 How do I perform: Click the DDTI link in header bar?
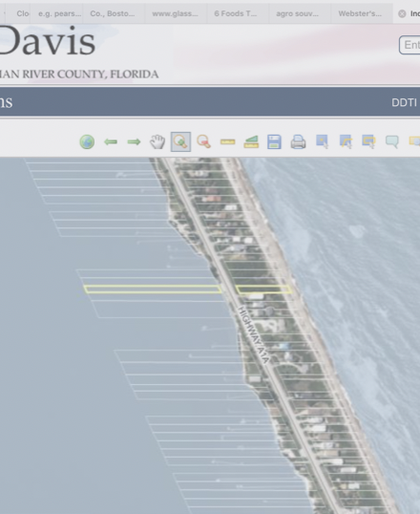coord(404,102)
